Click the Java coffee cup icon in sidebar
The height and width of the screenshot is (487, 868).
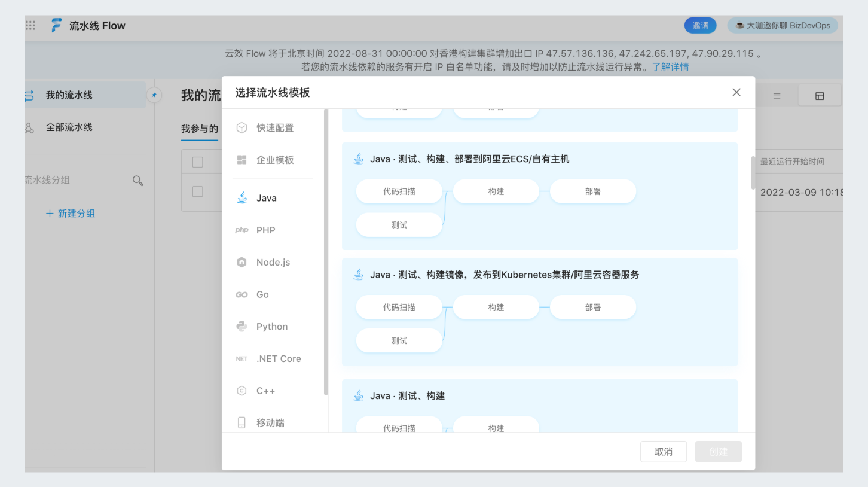(x=242, y=198)
